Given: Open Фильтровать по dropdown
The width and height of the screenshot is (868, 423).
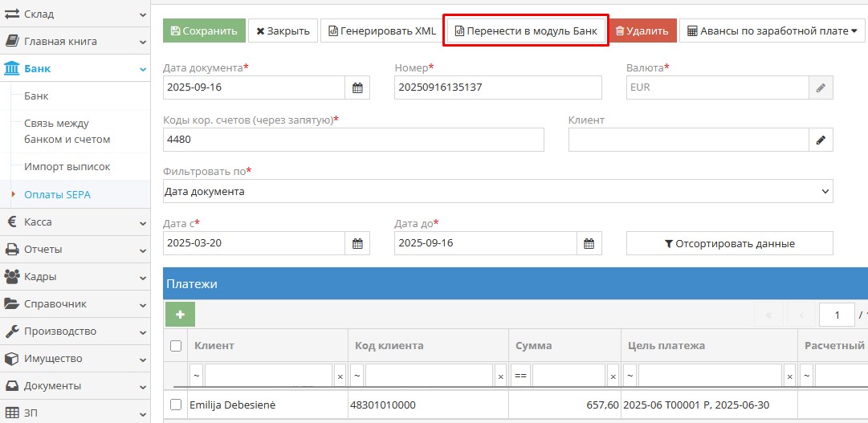Looking at the screenshot, I should click(497, 192).
